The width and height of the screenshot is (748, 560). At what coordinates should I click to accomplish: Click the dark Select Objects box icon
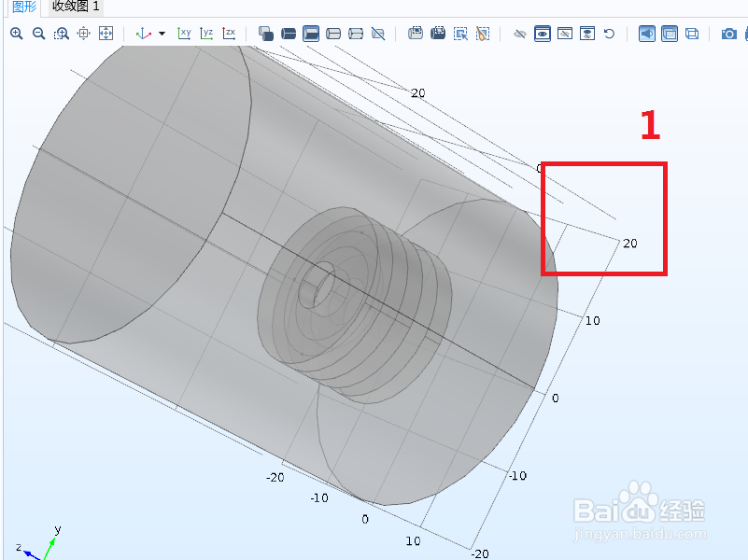pyautogui.click(x=438, y=34)
